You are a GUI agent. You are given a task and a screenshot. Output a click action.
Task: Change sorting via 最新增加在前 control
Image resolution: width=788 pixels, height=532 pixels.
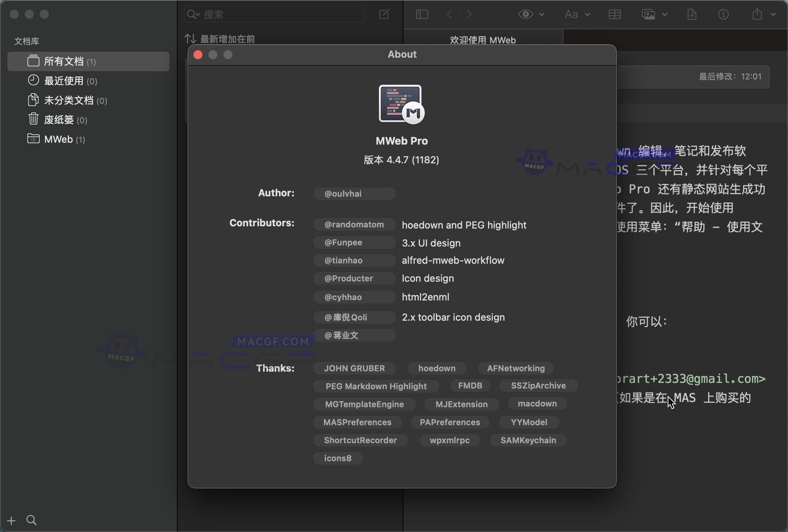220,39
